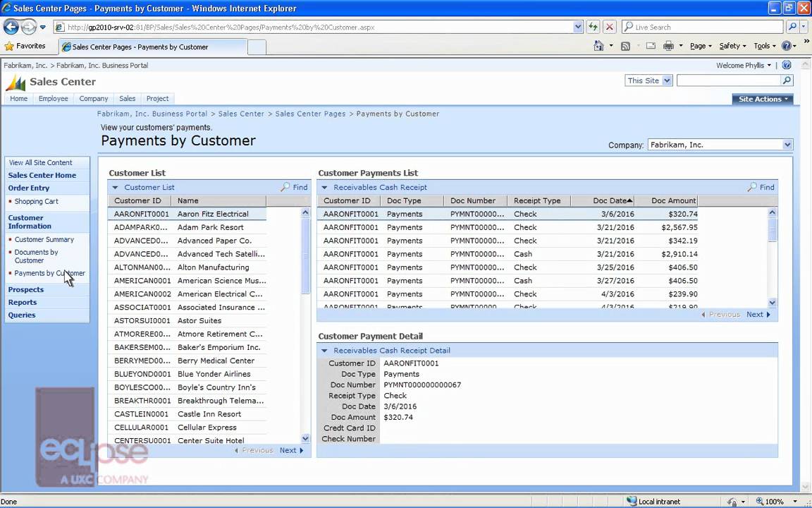The width and height of the screenshot is (812, 508).
Task: Click down arrow of Payments List scrollbar
Action: [772, 302]
